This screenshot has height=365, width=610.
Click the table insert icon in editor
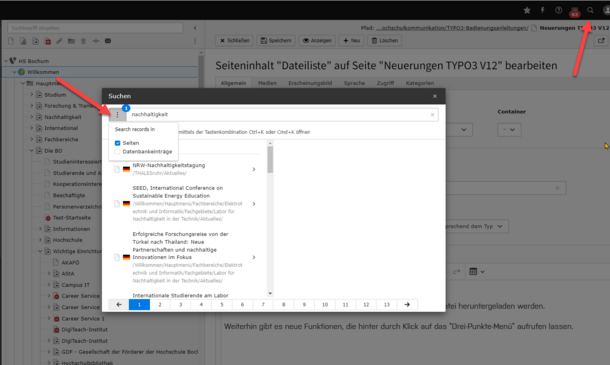point(473,272)
